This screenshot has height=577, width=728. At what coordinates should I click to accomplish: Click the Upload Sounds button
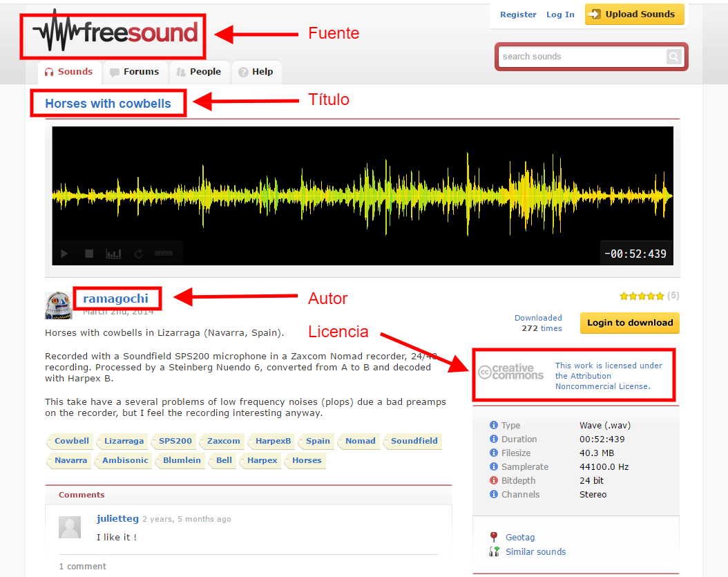tap(634, 15)
